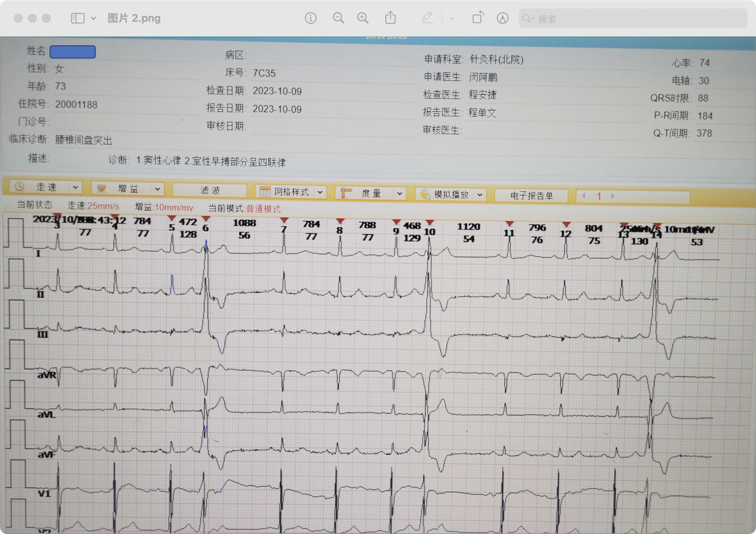Click the annotate circle-A icon
This screenshot has height=534, width=756.
502,18
